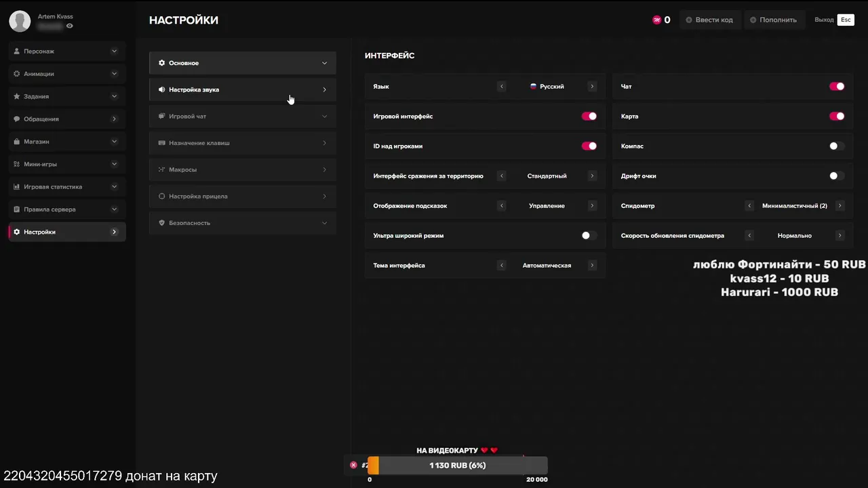Click the Нормально speed value
The image size is (868, 488).
click(795, 236)
